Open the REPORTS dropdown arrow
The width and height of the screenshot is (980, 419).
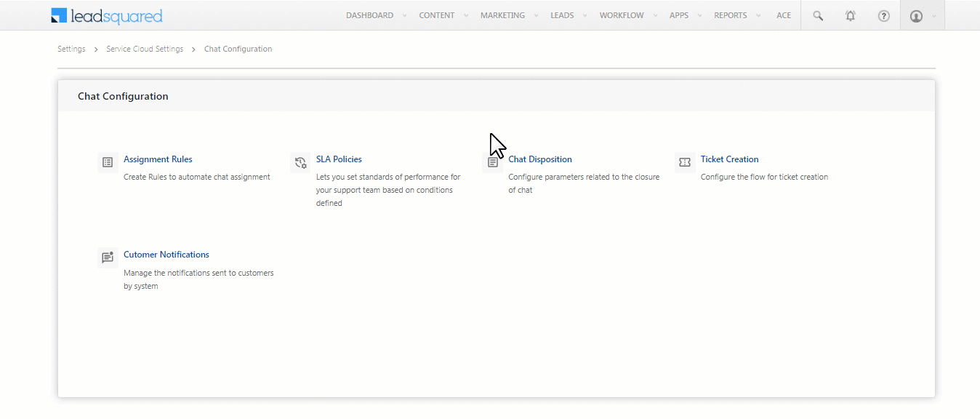point(758,15)
